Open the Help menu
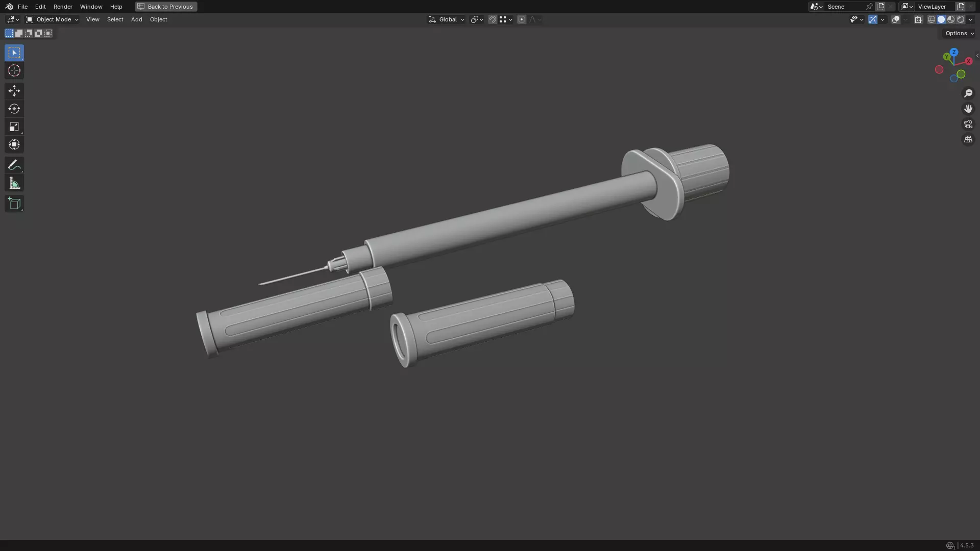Screen dimensions: 980x551 point(116,7)
